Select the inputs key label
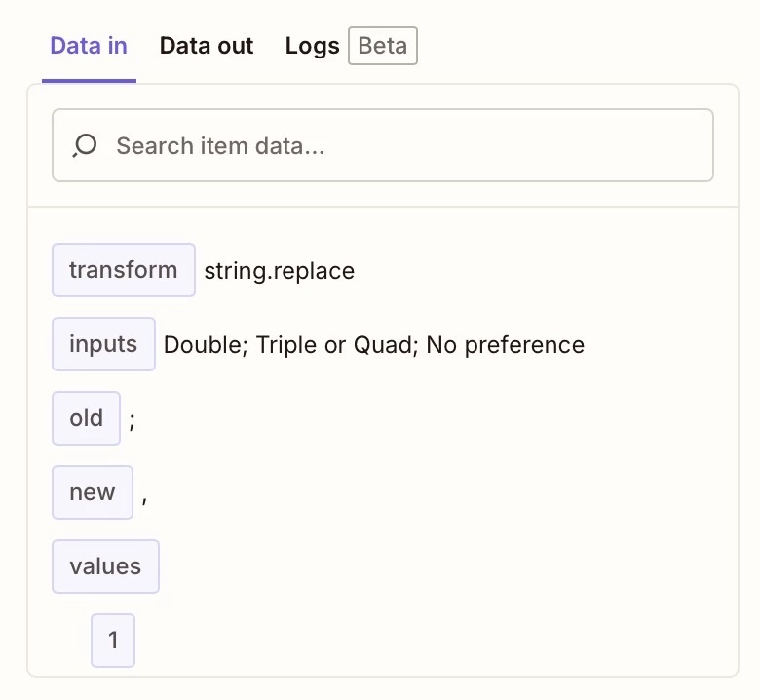Viewport: 760px width, 700px height. click(x=103, y=344)
